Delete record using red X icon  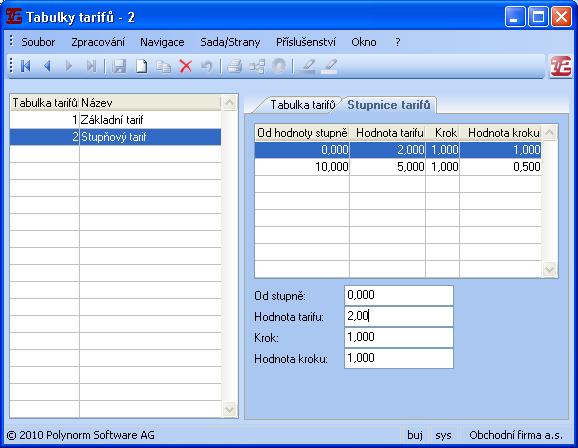[186, 66]
